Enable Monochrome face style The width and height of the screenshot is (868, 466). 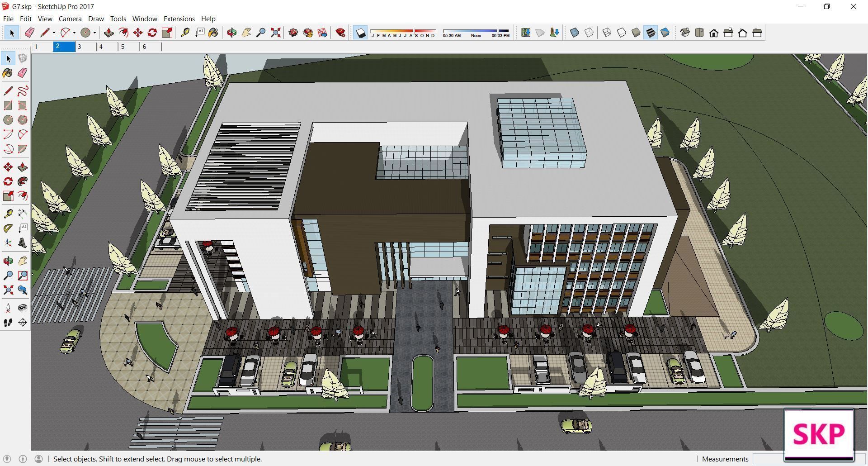(665, 33)
